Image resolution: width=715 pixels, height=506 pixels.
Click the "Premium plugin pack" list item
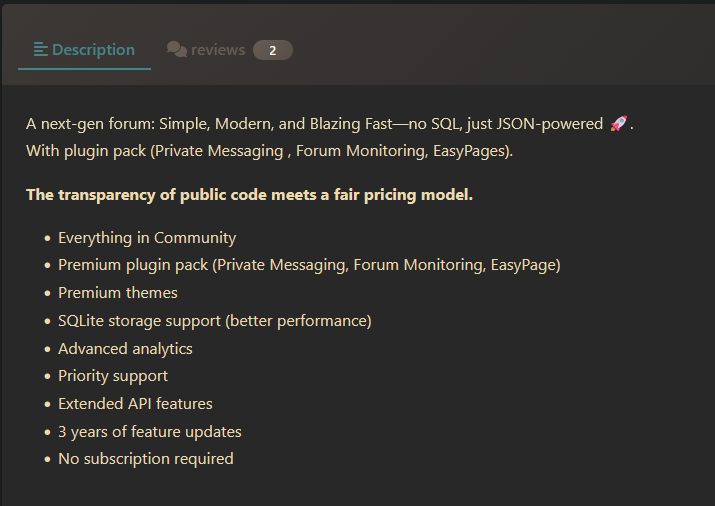pos(309,265)
